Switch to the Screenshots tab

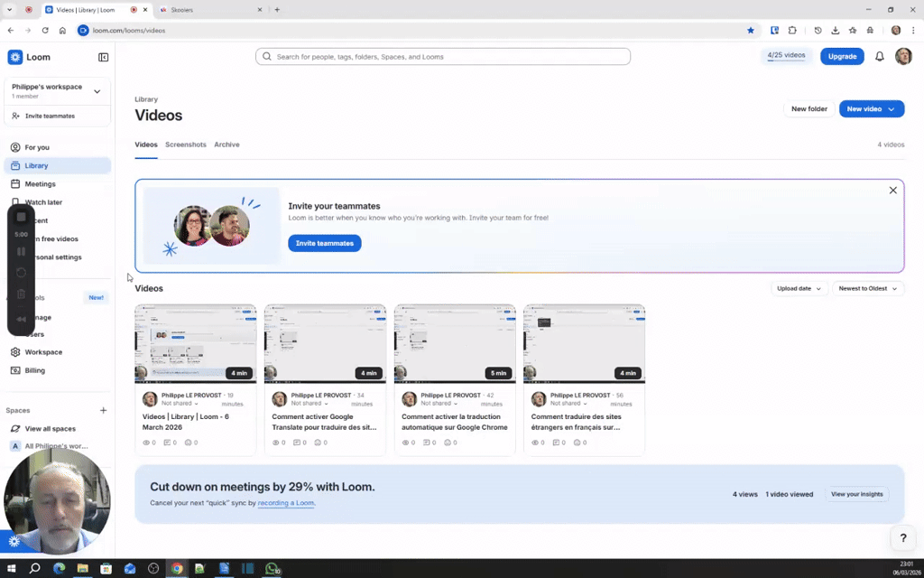[x=186, y=144]
